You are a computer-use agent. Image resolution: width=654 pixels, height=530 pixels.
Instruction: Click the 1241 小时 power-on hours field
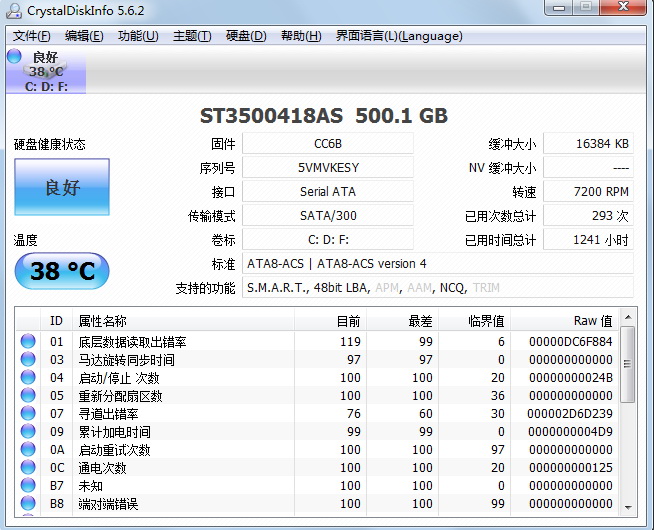[x=589, y=240]
